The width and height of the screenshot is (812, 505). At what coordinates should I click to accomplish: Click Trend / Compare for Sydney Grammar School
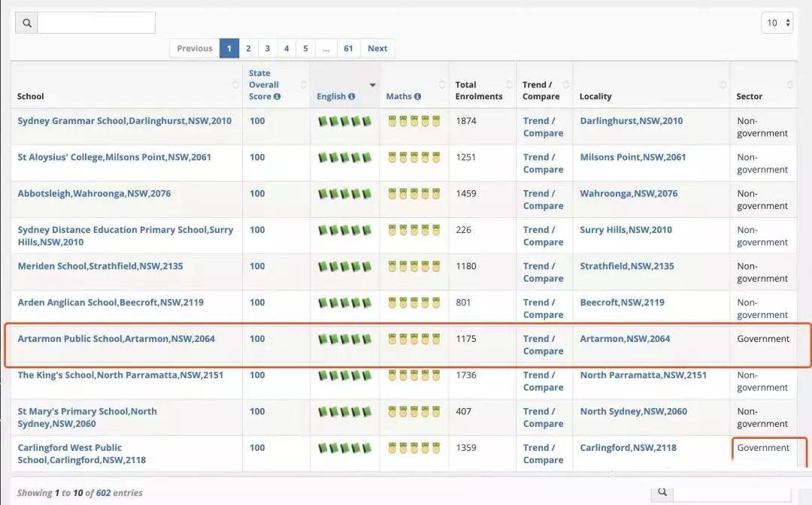(x=544, y=127)
